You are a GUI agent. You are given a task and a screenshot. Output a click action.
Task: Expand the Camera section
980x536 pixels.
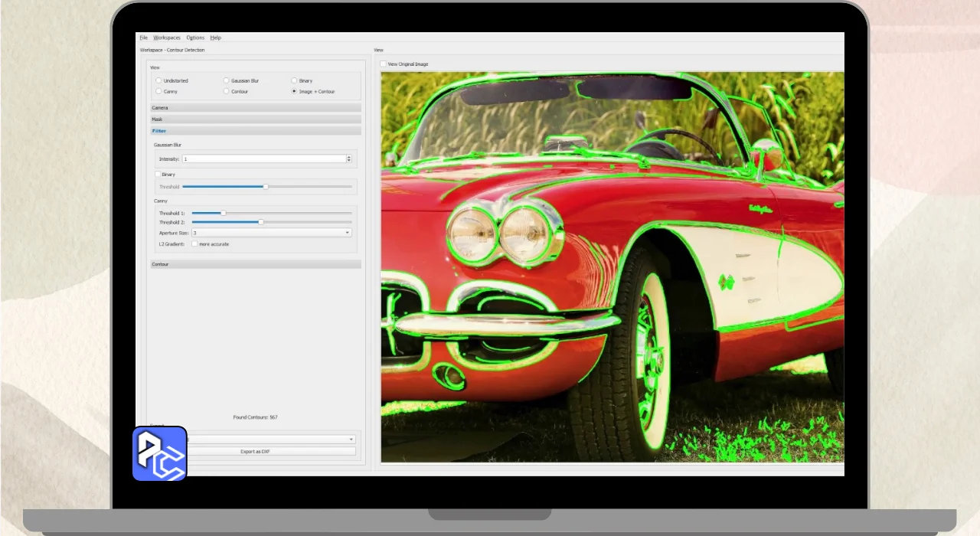tap(255, 108)
